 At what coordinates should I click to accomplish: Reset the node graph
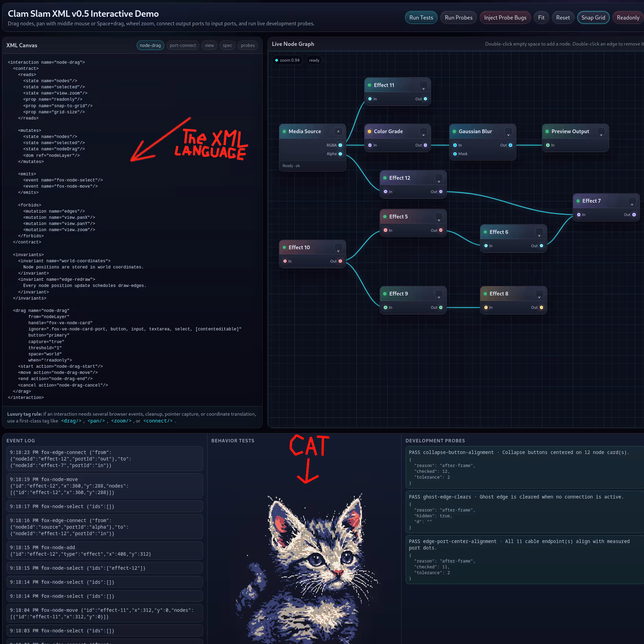tap(563, 17)
